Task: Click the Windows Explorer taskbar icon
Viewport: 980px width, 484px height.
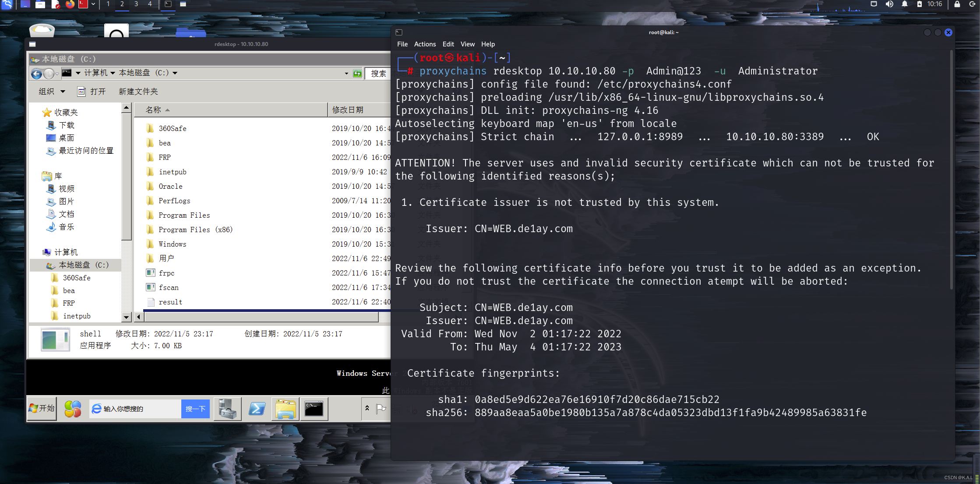Action: (286, 409)
